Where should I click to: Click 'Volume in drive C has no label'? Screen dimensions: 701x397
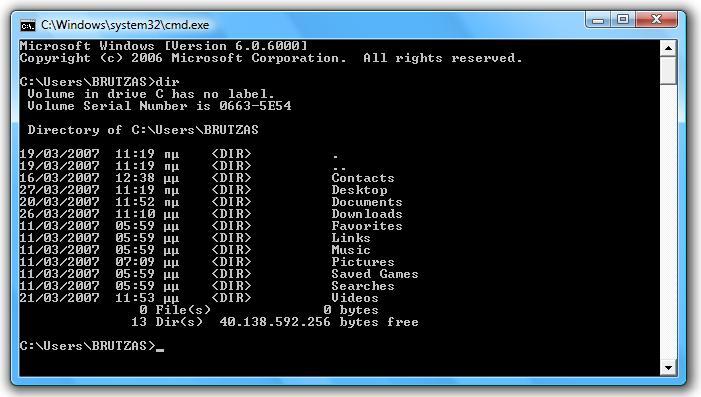(x=151, y=94)
